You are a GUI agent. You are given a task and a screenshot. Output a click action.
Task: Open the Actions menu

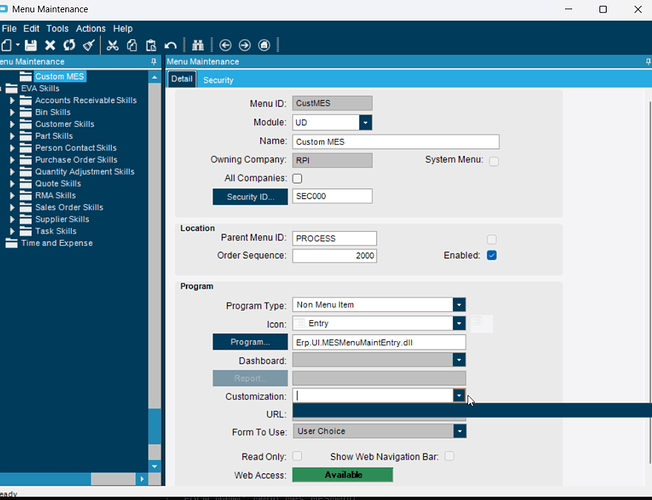(91, 29)
